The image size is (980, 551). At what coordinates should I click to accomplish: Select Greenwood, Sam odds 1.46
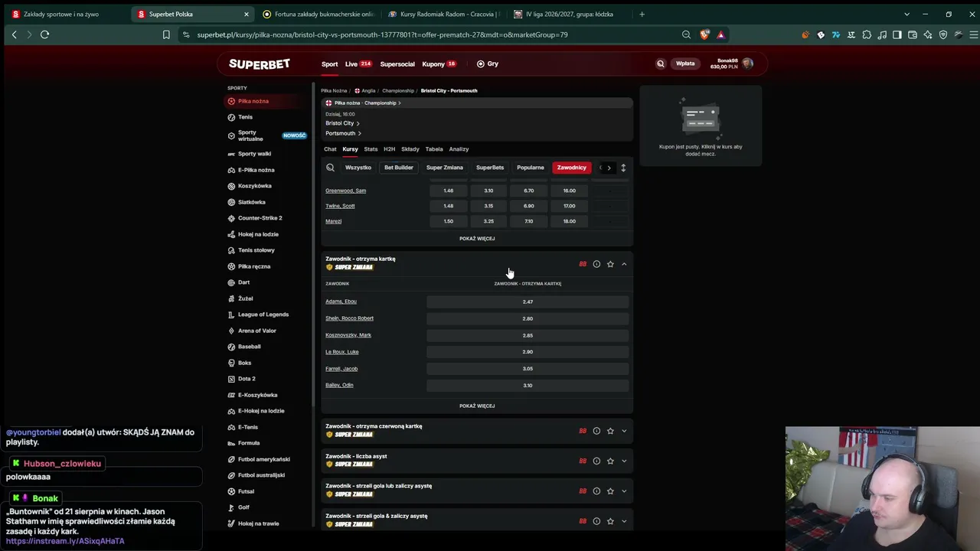tap(449, 191)
